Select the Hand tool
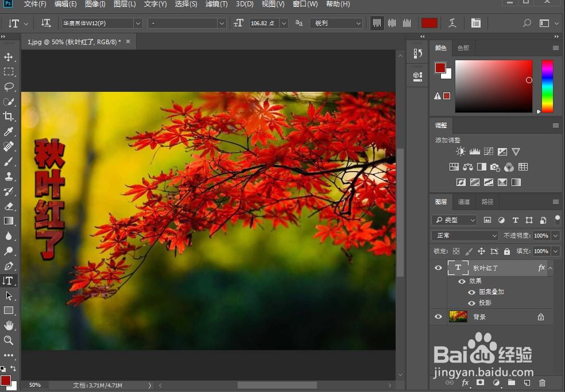This screenshot has width=565, height=392. tap(8, 325)
